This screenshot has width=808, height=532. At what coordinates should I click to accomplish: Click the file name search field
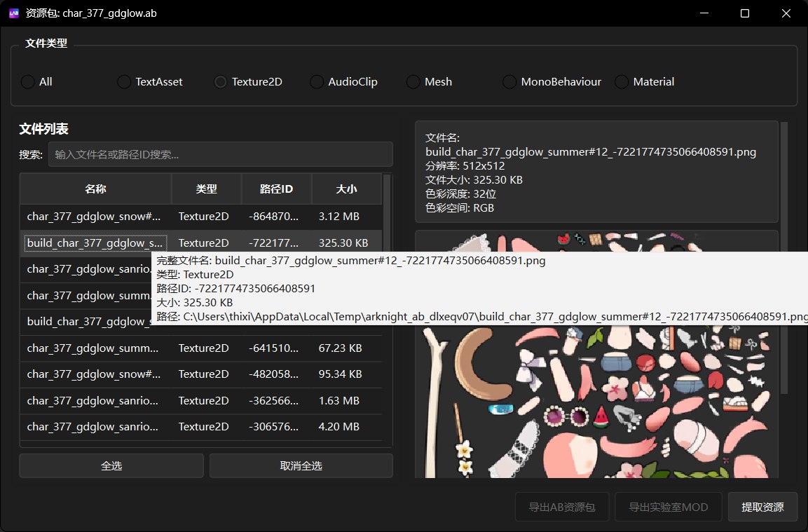pos(220,154)
